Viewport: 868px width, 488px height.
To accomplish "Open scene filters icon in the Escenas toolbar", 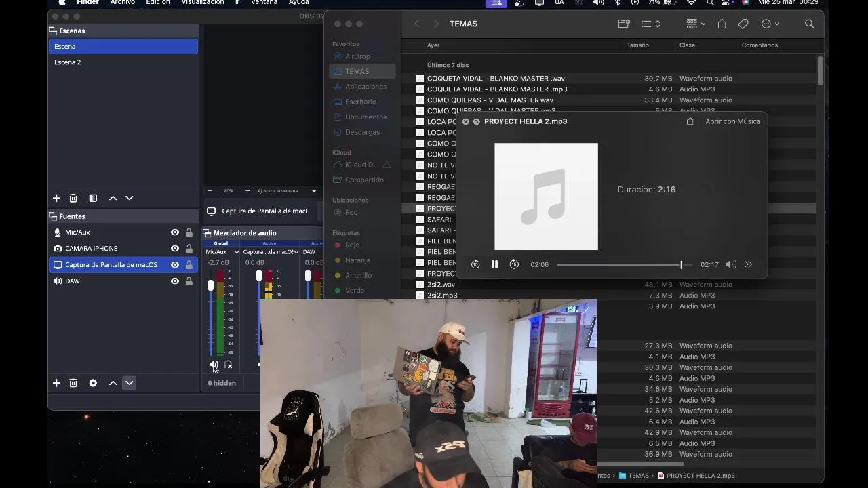I will (93, 198).
